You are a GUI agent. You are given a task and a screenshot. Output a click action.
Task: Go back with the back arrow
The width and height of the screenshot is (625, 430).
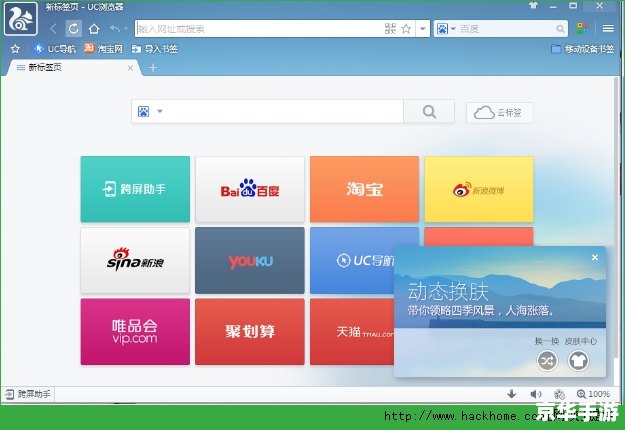pyautogui.click(x=53, y=29)
